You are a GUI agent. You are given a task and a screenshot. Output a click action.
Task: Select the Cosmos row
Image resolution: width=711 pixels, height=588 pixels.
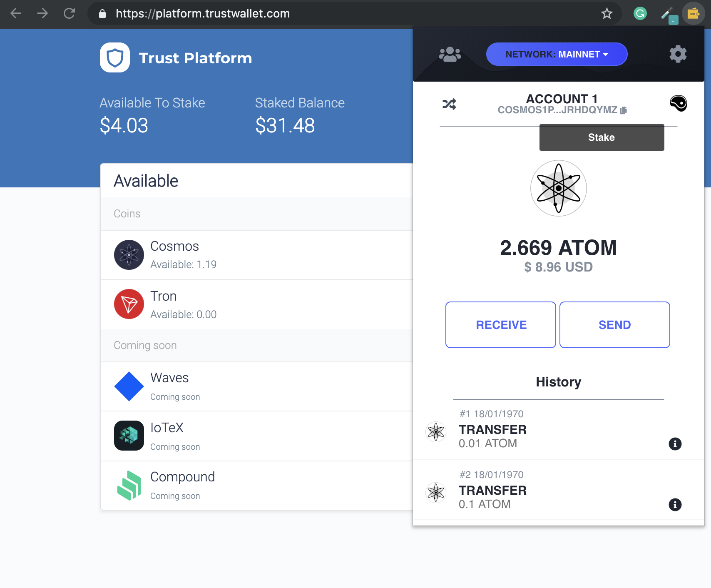click(x=256, y=255)
